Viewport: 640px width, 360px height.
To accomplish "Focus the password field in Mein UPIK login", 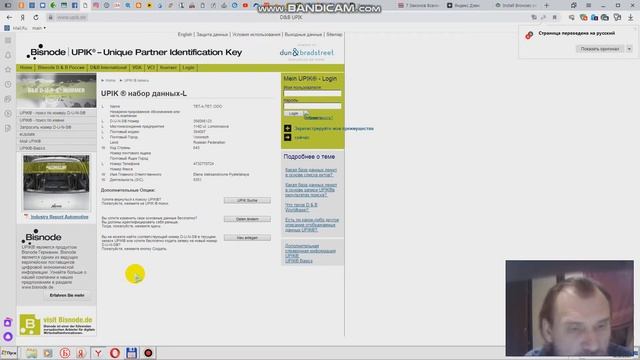I will click(x=312, y=106).
